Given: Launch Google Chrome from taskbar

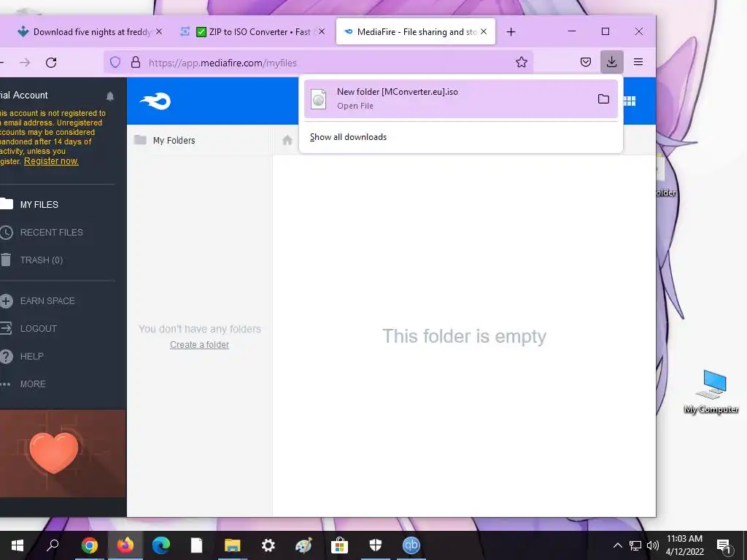Looking at the screenshot, I should pyautogui.click(x=90, y=545).
